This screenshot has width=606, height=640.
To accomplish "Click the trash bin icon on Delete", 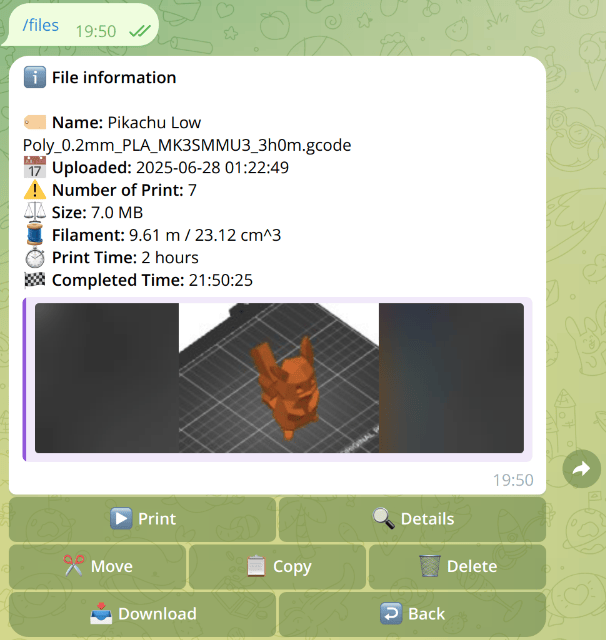I will (x=430, y=566).
